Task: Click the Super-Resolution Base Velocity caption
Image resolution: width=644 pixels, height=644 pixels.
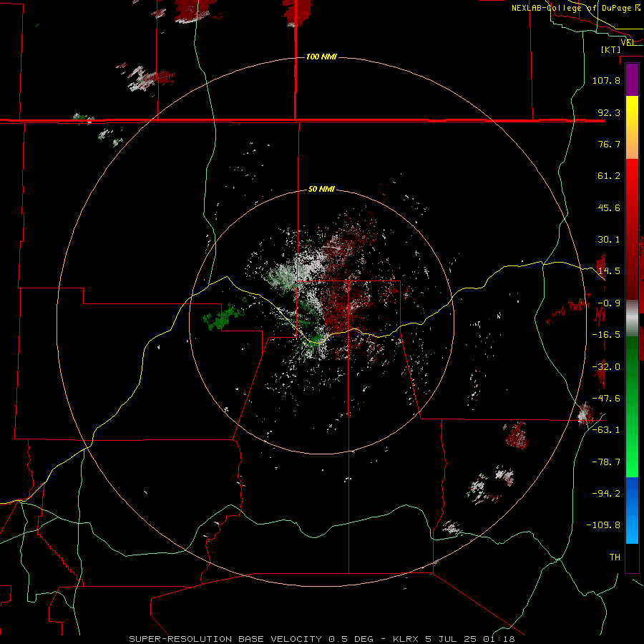Action: point(321,639)
